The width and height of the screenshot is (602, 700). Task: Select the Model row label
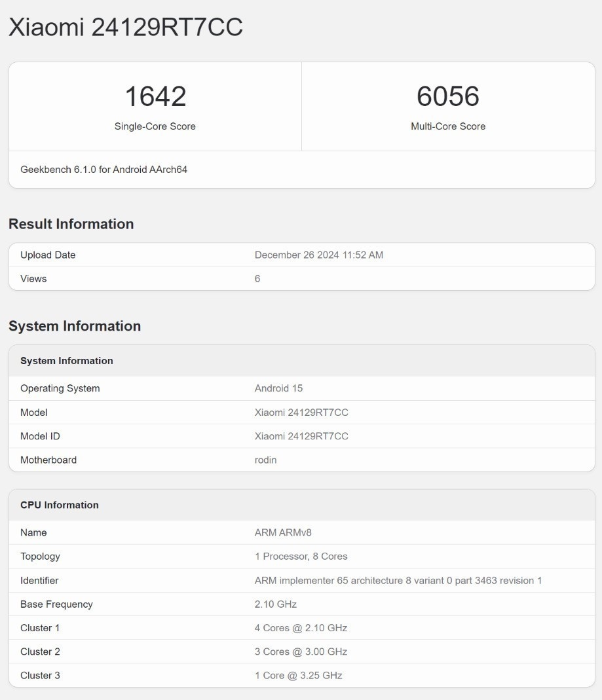34,413
